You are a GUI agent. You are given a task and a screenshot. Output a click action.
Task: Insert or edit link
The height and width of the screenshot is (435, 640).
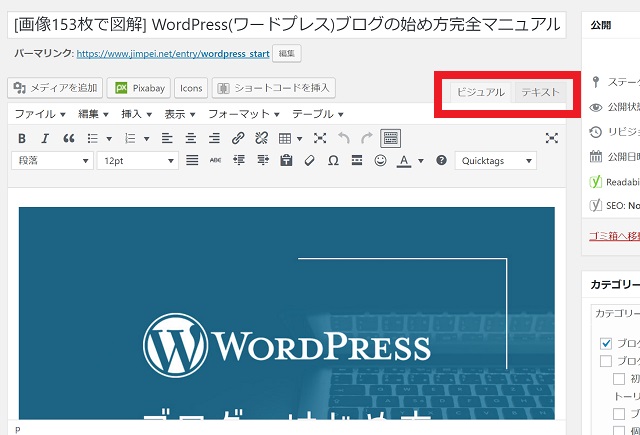(x=238, y=138)
